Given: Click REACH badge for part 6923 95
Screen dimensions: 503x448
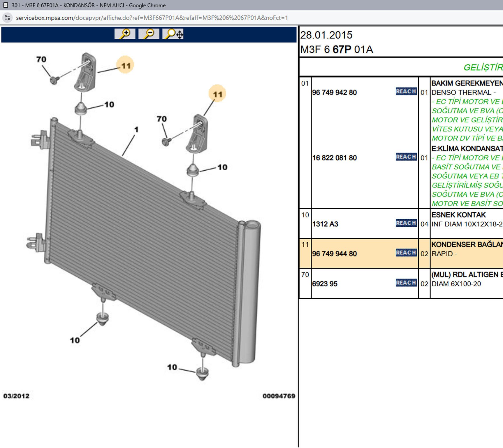Looking at the screenshot, I should coord(406,283).
